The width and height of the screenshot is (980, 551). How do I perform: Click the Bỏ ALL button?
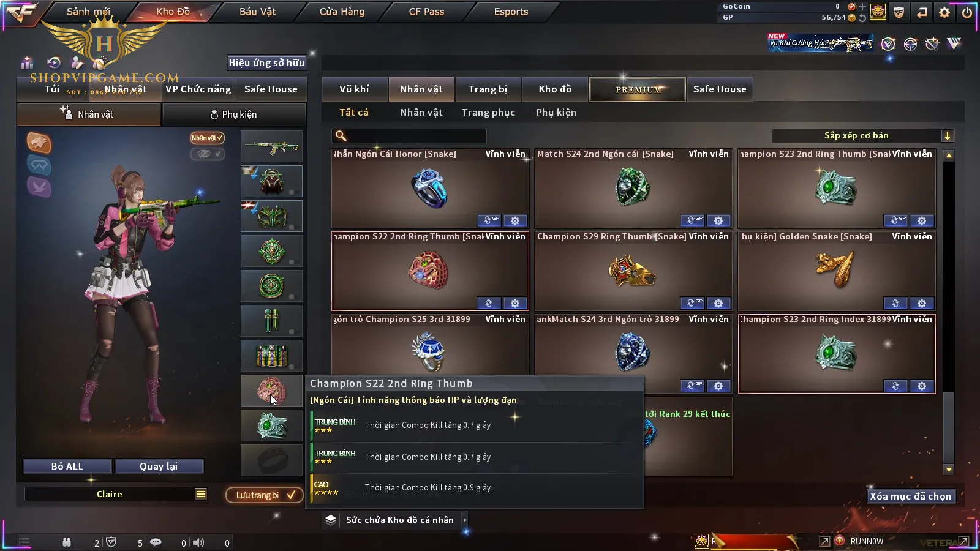pos(67,467)
